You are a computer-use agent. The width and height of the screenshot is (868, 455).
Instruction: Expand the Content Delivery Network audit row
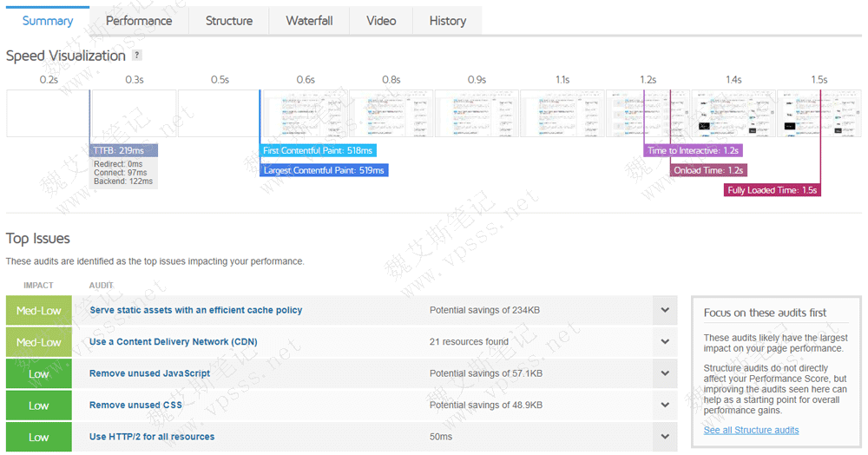tap(665, 342)
